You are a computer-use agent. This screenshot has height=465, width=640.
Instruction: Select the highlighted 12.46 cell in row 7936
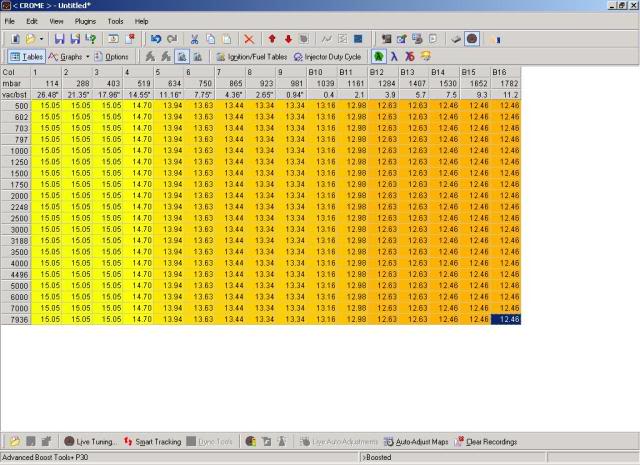506,319
